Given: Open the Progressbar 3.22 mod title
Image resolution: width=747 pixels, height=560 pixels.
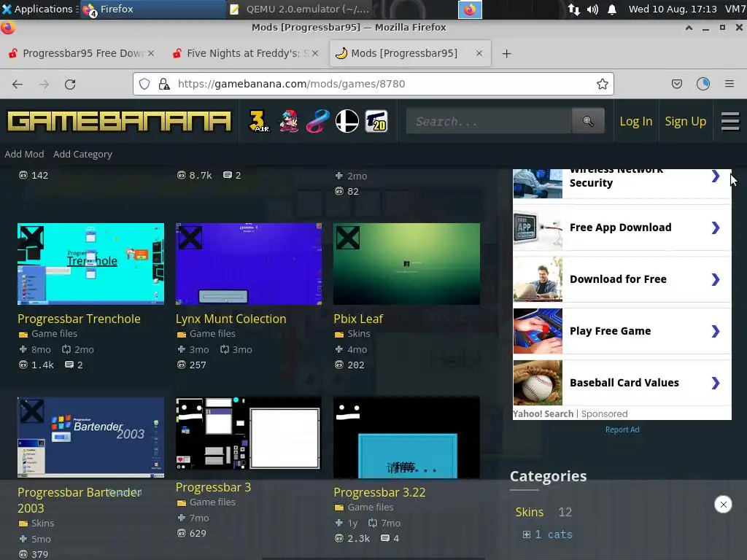Looking at the screenshot, I should pos(379,492).
